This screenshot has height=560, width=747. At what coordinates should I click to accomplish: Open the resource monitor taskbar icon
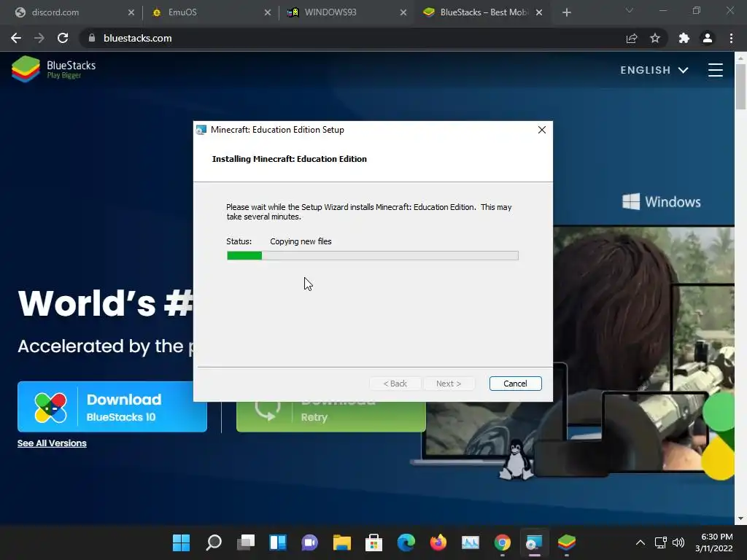click(x=471, y=542)
